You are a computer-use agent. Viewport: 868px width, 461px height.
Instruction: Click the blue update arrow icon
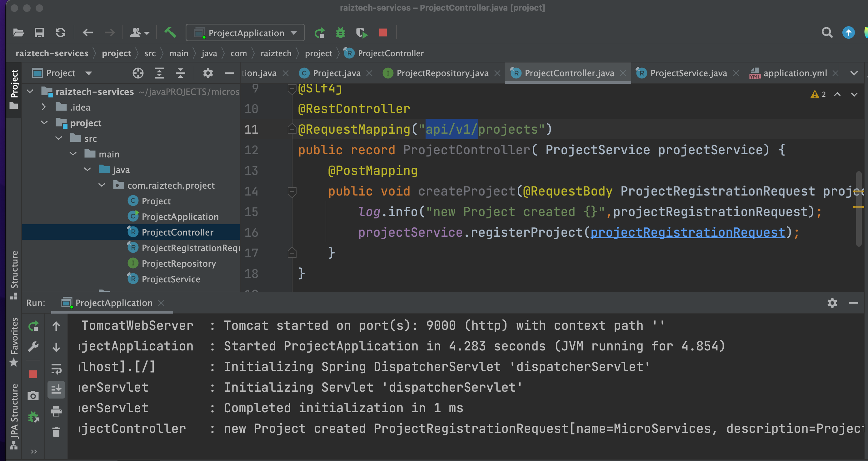[x=848, y=33]
